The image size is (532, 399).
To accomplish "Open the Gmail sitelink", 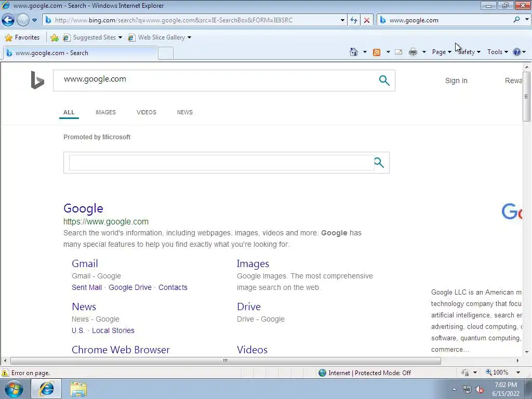I will [85, 263].
